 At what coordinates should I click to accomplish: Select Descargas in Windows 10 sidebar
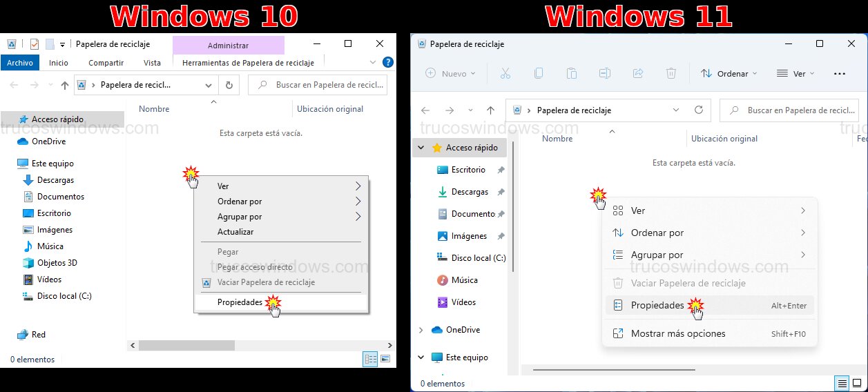[55, 180]
